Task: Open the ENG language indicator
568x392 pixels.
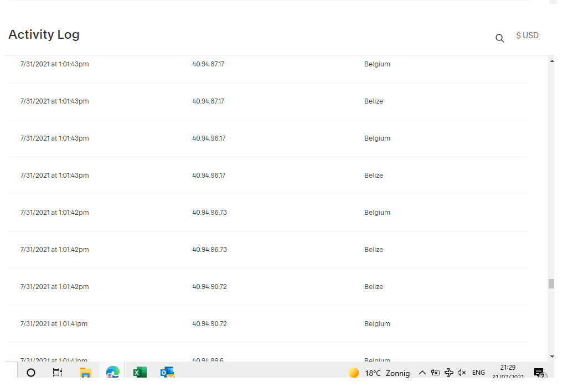Action: [478, 373]
